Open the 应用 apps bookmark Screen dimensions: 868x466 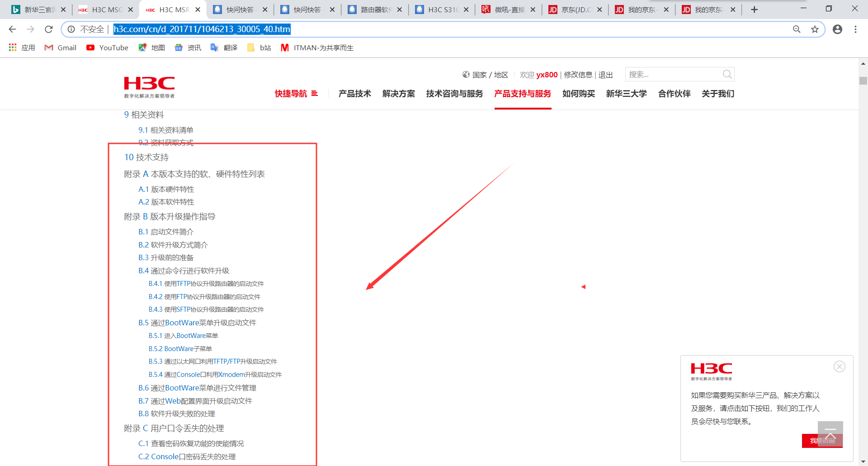[x=22, y=48]
